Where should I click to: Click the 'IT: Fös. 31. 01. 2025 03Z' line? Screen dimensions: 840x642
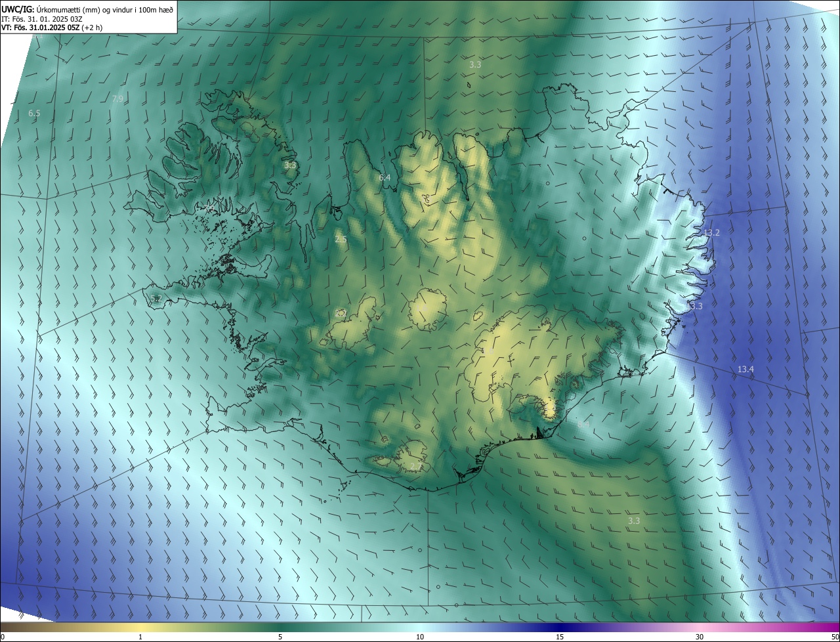click(41, 18)
